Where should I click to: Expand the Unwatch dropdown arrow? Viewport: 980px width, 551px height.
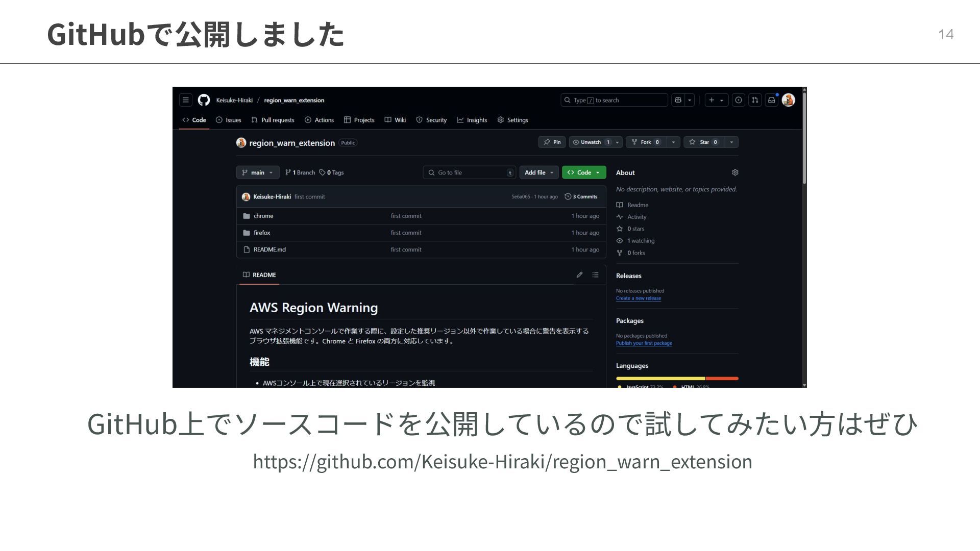point(617,142)
